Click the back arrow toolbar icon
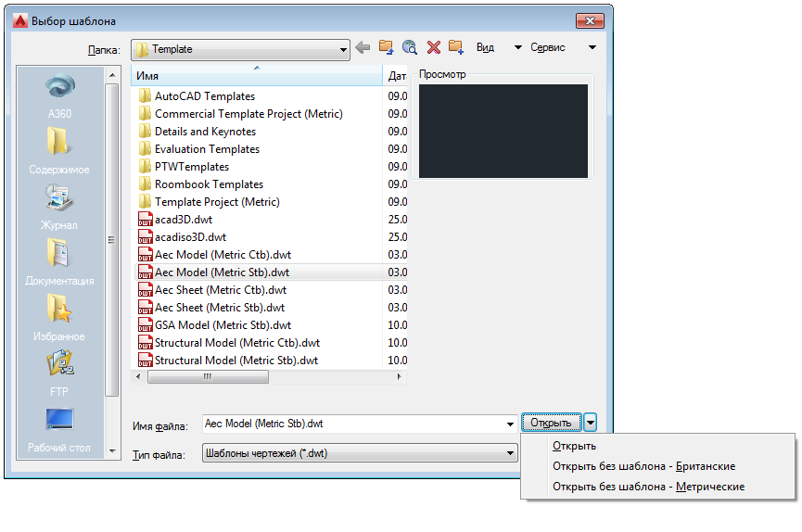This screenshot has width=802, height=532. point(363,47)
